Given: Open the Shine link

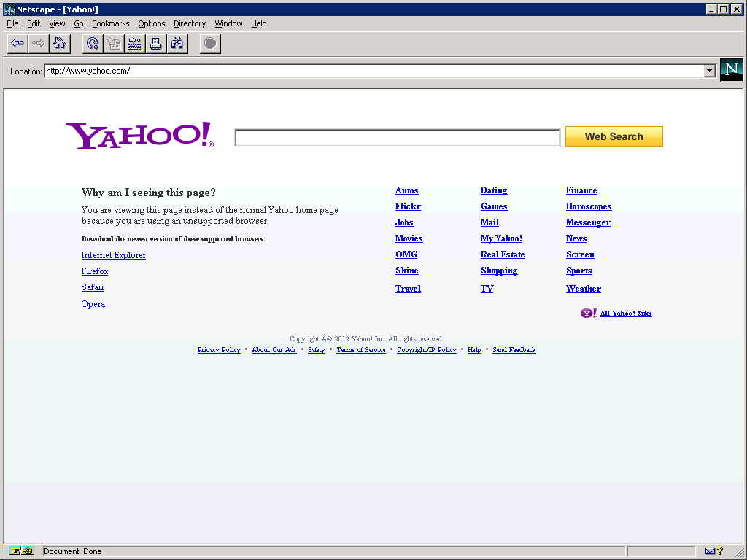Looking at the screenshot, I should point(407,271).
